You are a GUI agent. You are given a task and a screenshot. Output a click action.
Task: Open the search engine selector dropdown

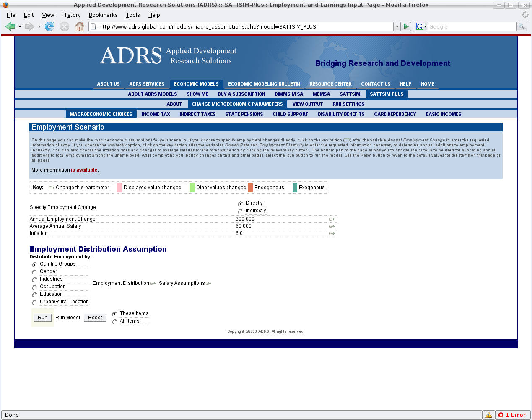[x=421, y=26]
